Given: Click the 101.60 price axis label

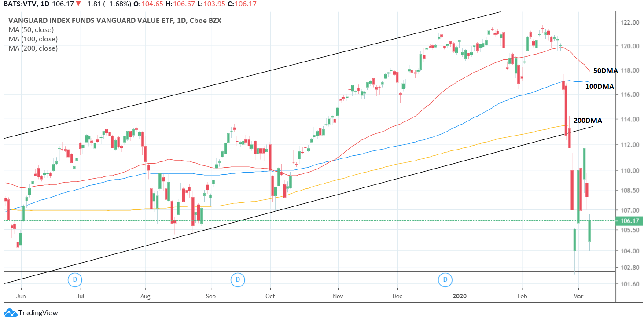Looking at the screenshot, I should (629, 284).
